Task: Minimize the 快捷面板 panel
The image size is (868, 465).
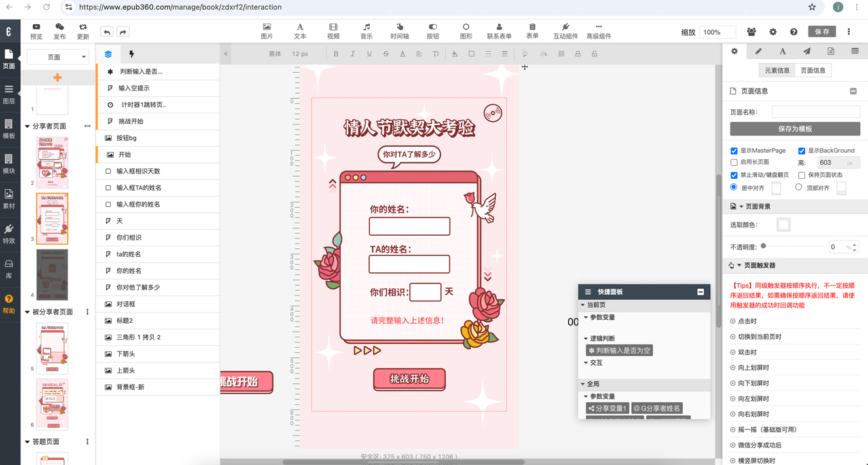Action: [x=700, y=292]
